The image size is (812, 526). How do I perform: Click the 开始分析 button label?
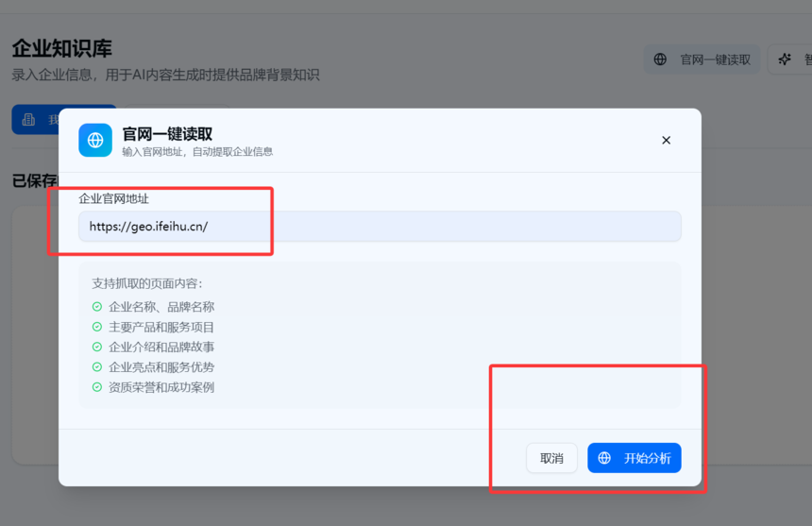pos(647,458)
